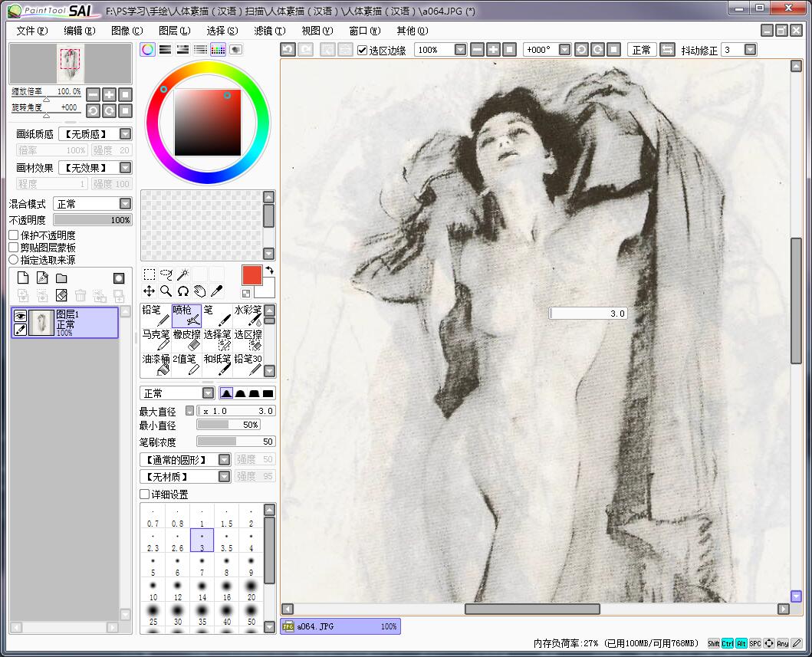Open the 抖动修正 stabilizer dropdown
812x657 pixels.
tap(750, 50)
